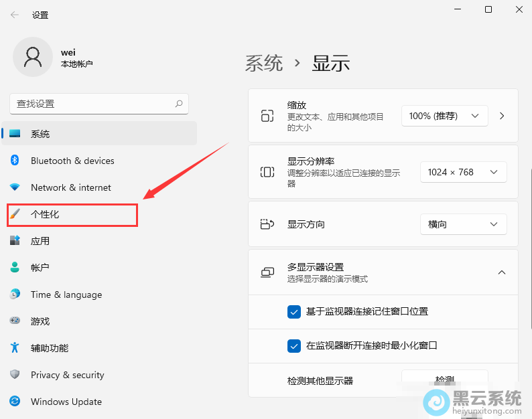Click the Network & internet wifi icon

(x=15, y=187)
